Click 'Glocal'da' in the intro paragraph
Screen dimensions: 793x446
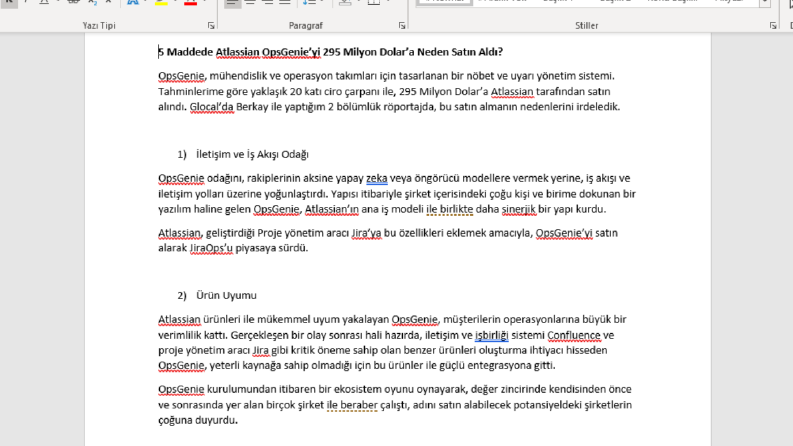pyautogui.click(x=212, y=107)
